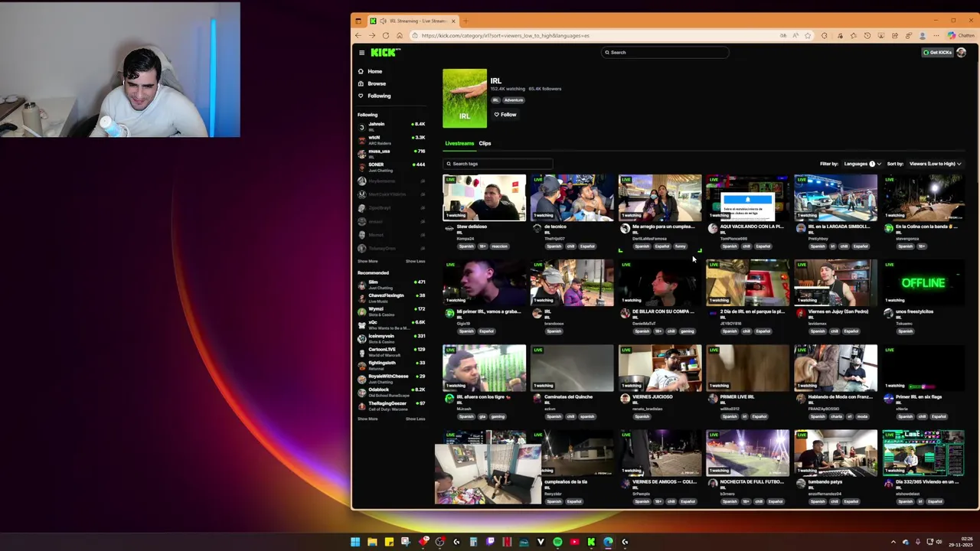Select the Livestreams tab
Screen dimensions: 980x551
click(459, 143)
